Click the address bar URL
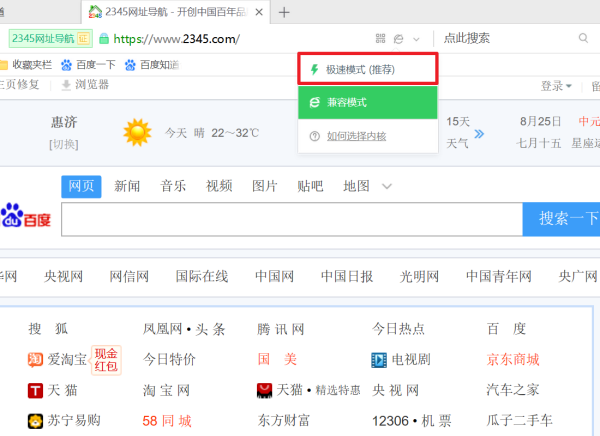Image resolution: width=600 pixels, height=436 pixels. (x=176, y=39)
